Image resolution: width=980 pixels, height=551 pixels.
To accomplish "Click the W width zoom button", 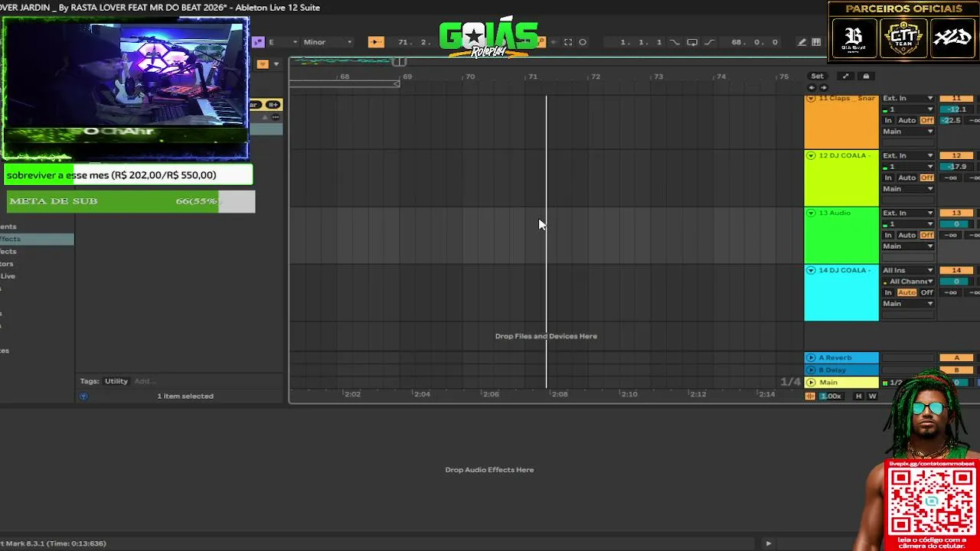I will click(872, 396).
